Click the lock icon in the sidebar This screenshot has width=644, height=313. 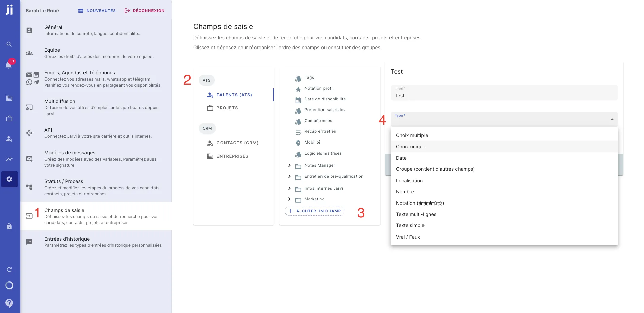9,226
